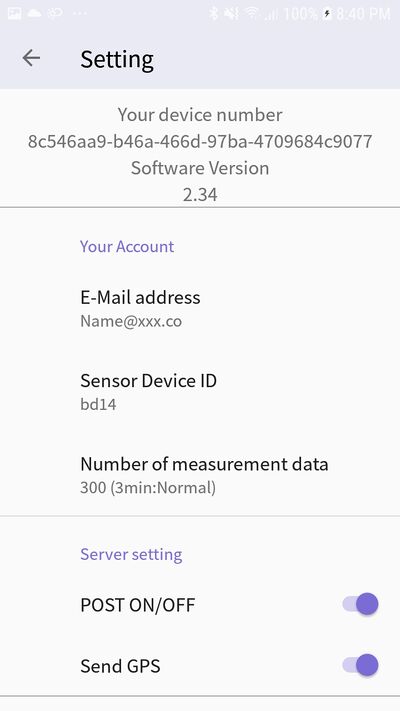Tap the Wi-Fi status icon
400x711 pixels.
[x=252, y=14]
